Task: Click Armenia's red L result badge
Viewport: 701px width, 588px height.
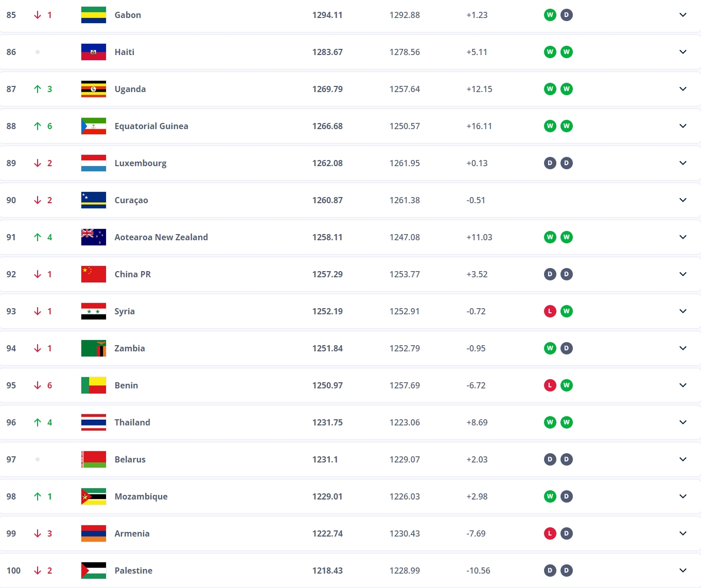Action: tap(550, 533)
